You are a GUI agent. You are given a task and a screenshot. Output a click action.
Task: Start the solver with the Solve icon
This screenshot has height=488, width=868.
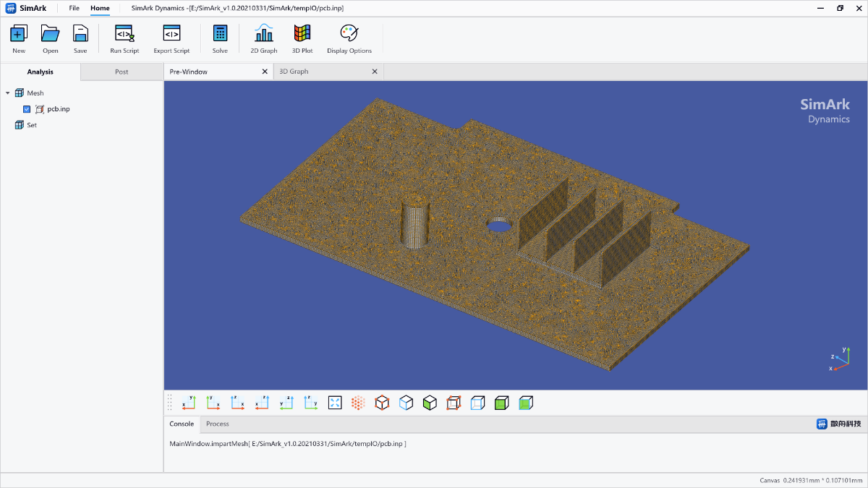(220, 34)
